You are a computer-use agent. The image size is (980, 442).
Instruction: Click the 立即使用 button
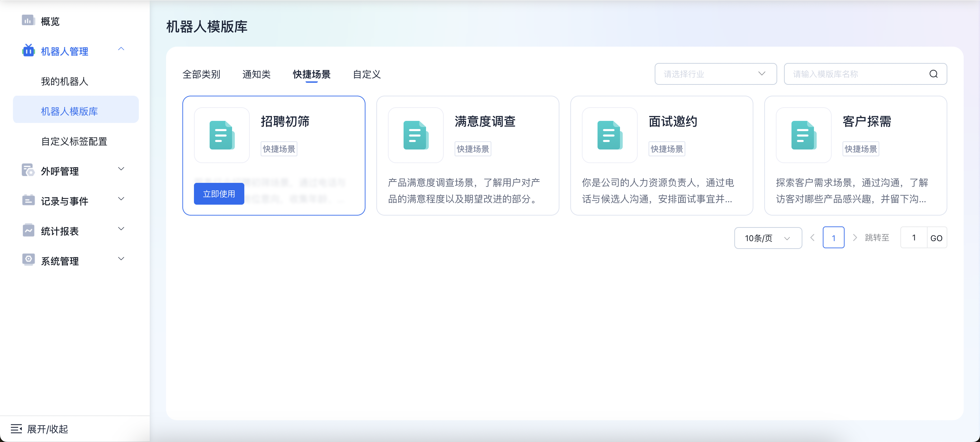tap(219, 194)
